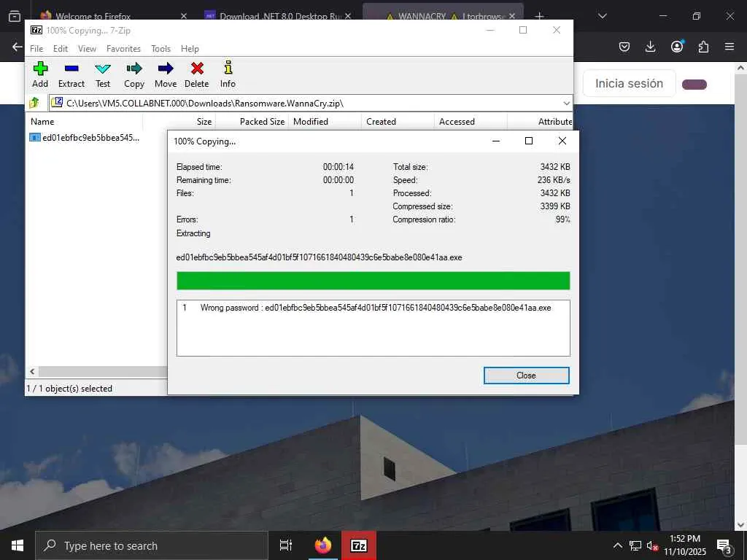Expand the archive path dropdown
This screenshot has height=560, width=747.
tap(566, 104)
